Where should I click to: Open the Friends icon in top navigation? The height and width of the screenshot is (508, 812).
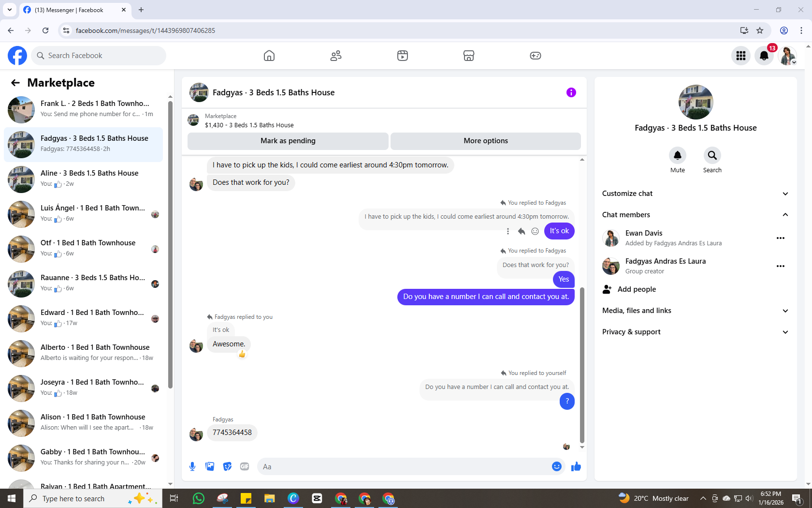(x=336, y=56)
